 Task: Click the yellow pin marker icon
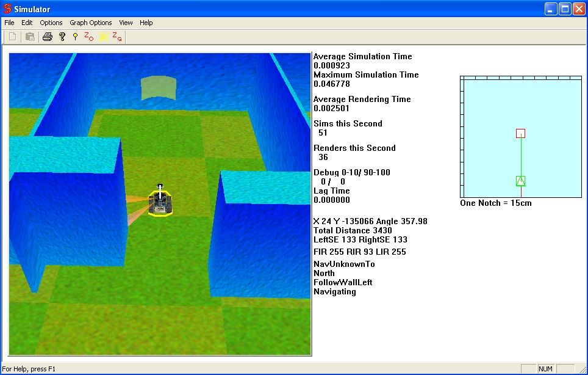[75, 37]
